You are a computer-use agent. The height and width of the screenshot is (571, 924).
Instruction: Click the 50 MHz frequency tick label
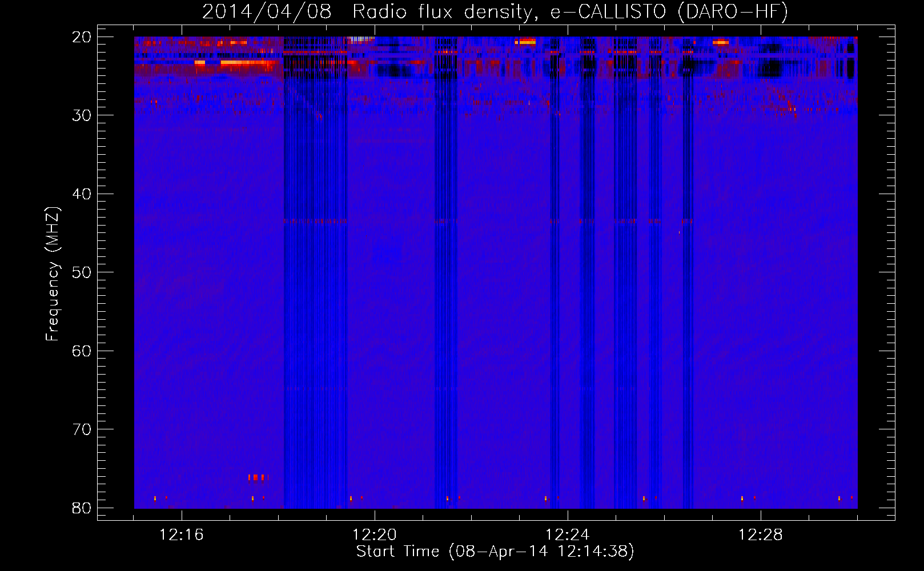pyautogui.click(x=82, y=272)
